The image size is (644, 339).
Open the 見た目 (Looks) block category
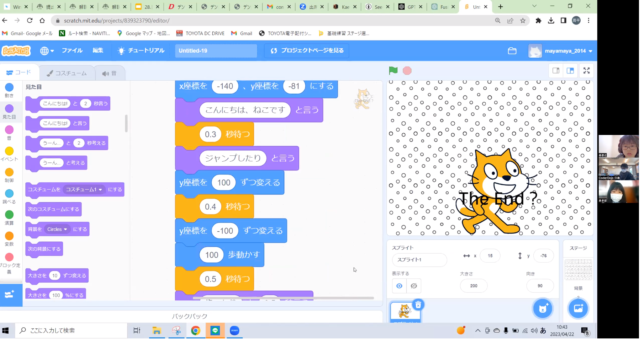point(9,112)
